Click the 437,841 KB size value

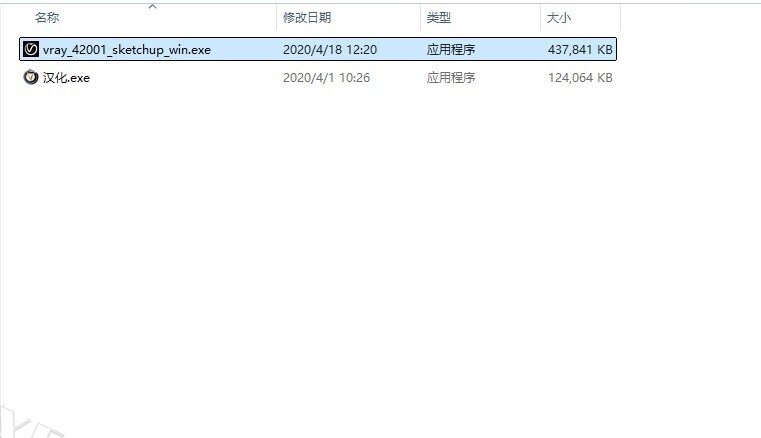(580, 50)
